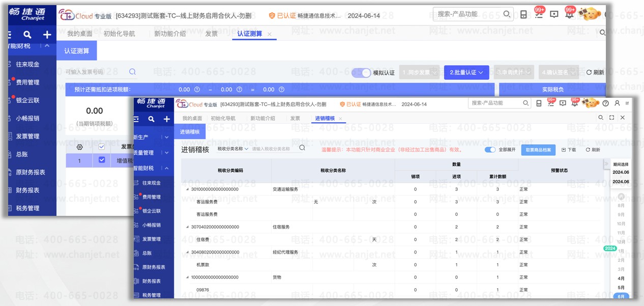The height and width of the screenshot is (306, 644).
Task: Open the calculator icon in the back window's header
Action: point(523,14)
